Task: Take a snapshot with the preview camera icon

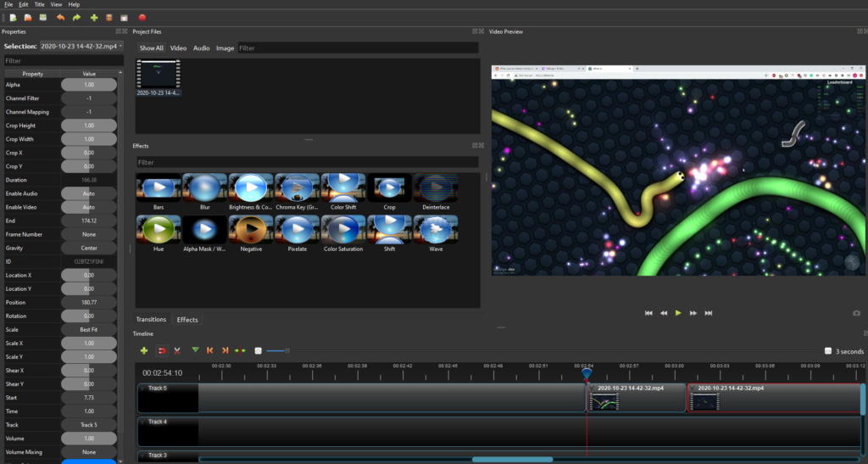Action: click(x=856, y=313)
